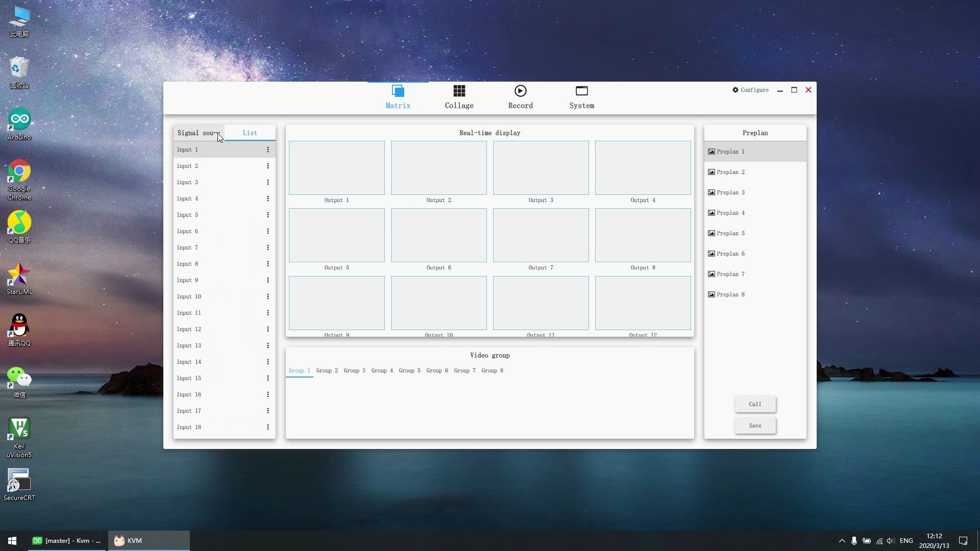Click Signal source tab
The height and width of the screenshot is (551, 980).
(198, 133)
